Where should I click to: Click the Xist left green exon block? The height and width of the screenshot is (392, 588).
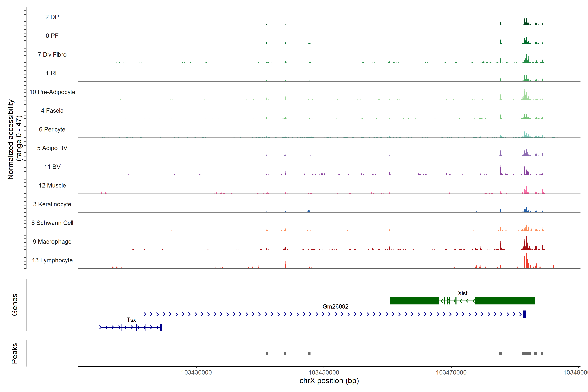coord(414,301)
